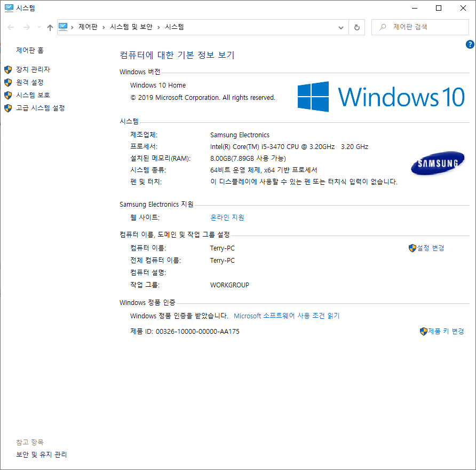Select the 8.00GB RAM value
476x470 pixels.
[248, 158]
